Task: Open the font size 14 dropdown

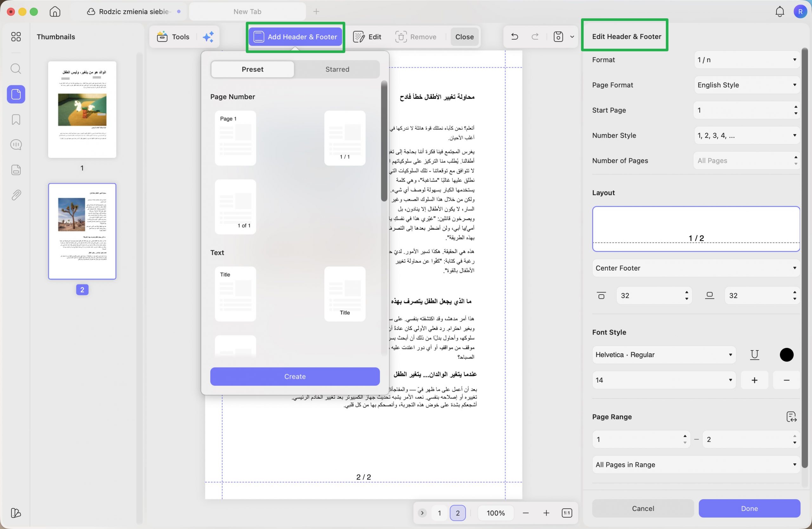Action: click(x=664, y=380)
